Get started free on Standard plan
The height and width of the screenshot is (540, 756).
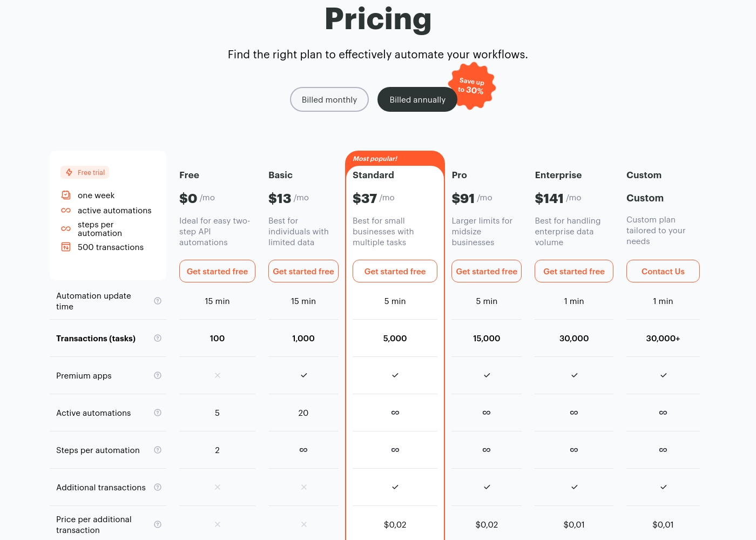tap(395, 271)
